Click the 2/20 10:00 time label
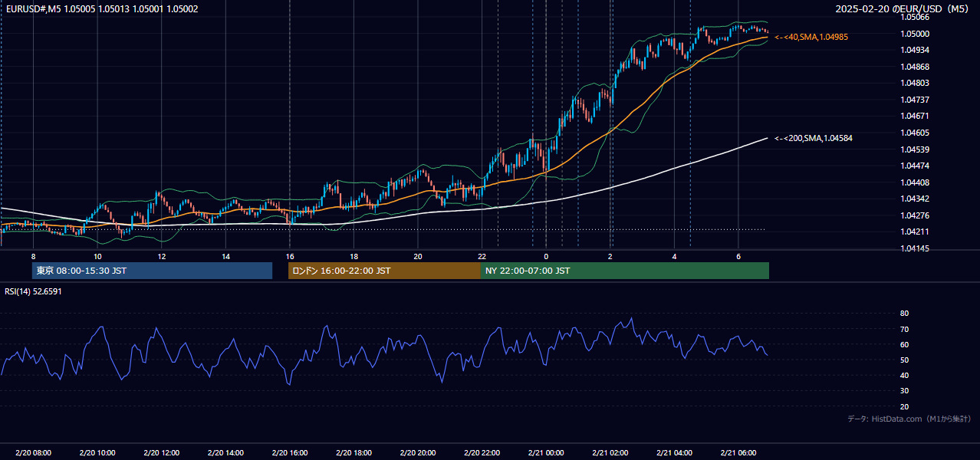The width and height of the screenshot is (980, 460). (97, 452)
